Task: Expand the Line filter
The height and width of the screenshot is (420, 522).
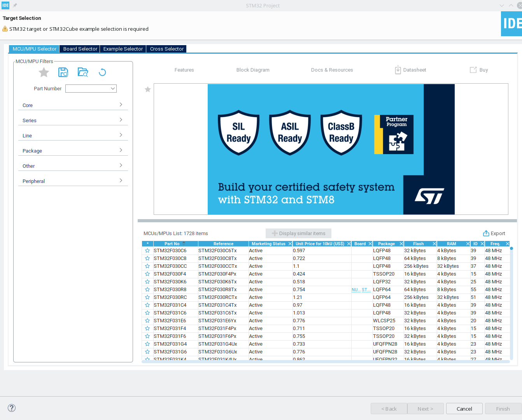Action: [x=73, y=135]
